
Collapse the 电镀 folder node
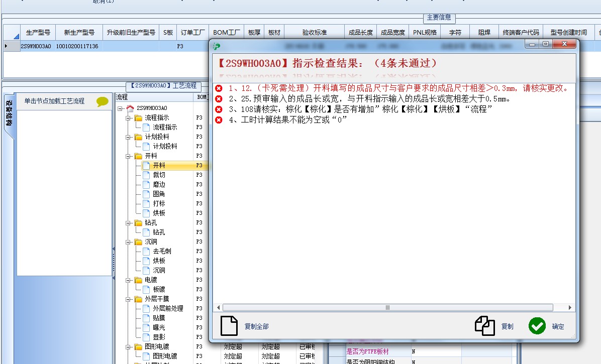128,280
